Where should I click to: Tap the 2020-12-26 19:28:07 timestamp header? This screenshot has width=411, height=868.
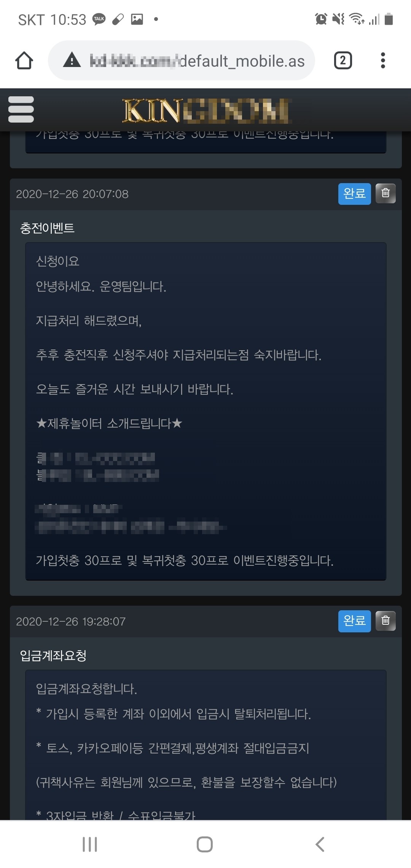(x=71, y=622)
